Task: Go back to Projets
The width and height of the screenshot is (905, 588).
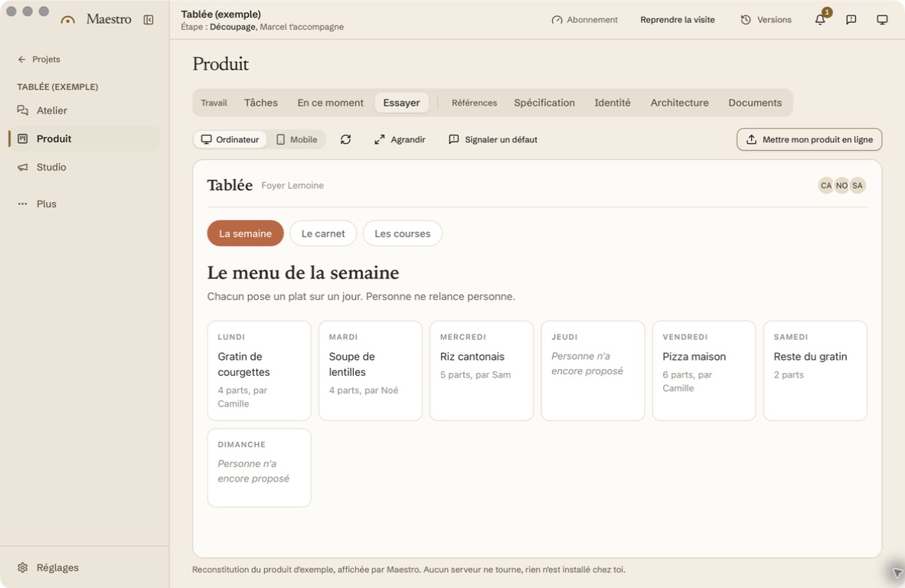Action: tap(39, 60)
